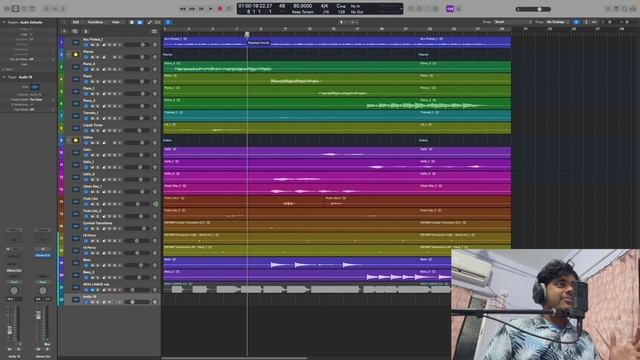
Task: Open the Library panel icon
Action: (x=7, y=9)
